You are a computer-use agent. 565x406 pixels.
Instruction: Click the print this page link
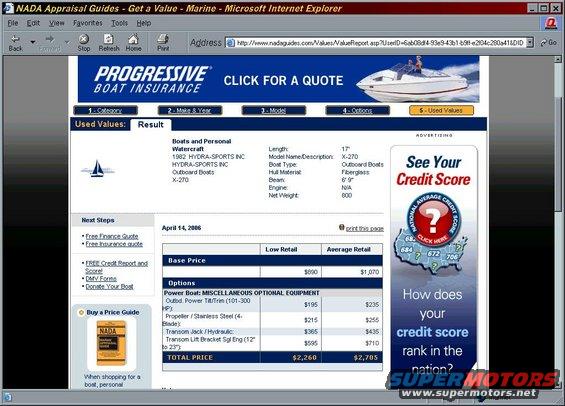coord(365,228)
